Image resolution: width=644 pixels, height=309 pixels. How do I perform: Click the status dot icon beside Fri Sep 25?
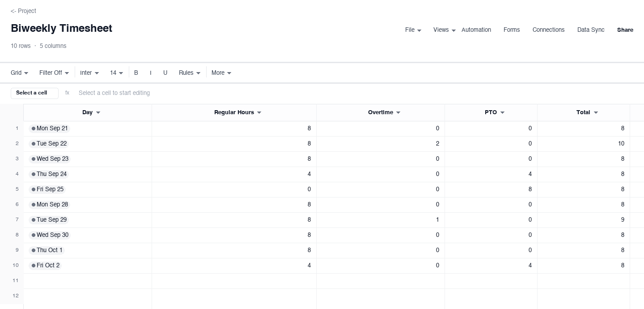pos(34,189)
